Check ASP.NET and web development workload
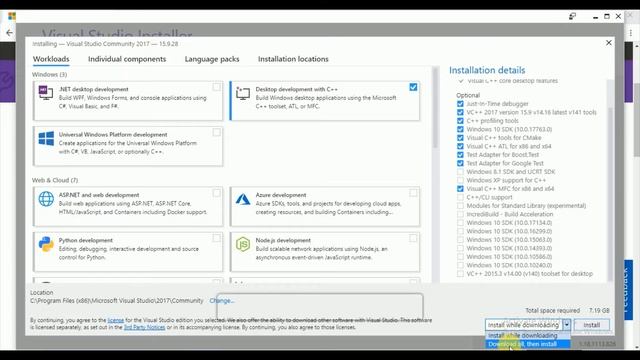Image resolution: width=640 pixels, height=360 pixels. click(x=216, y=193)
